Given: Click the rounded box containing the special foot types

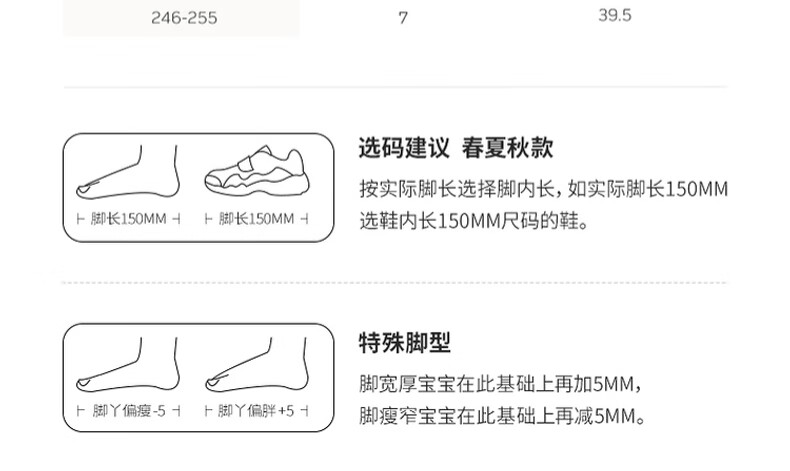Looking at the screenshot, I should [199, 377].
